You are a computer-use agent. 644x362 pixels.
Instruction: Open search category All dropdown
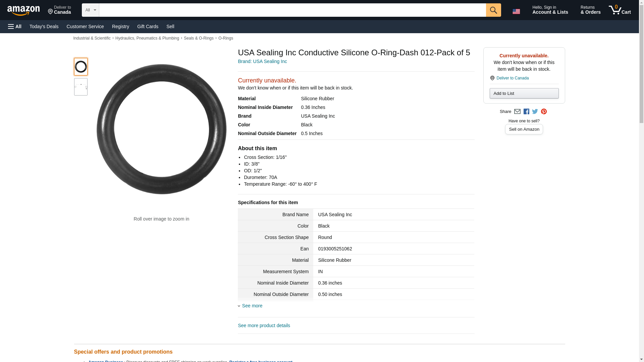(90, 10)
